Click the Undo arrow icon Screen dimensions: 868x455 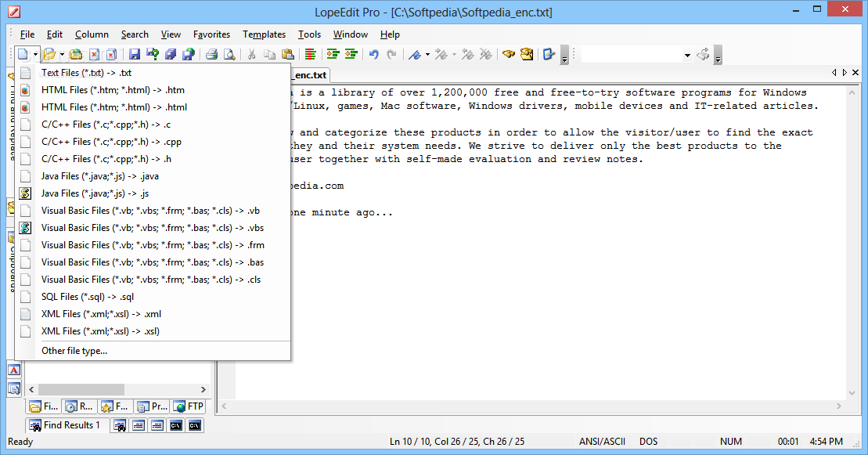[374, 54]
